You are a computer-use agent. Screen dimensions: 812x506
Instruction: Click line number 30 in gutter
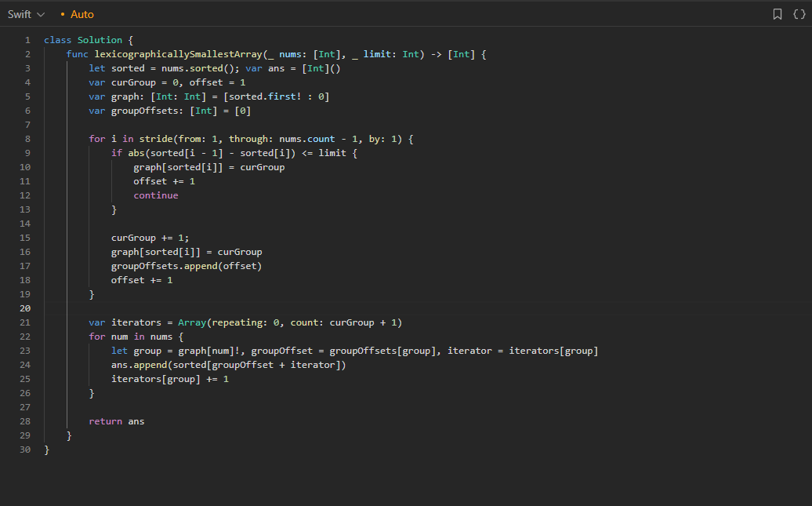(25, 450)
